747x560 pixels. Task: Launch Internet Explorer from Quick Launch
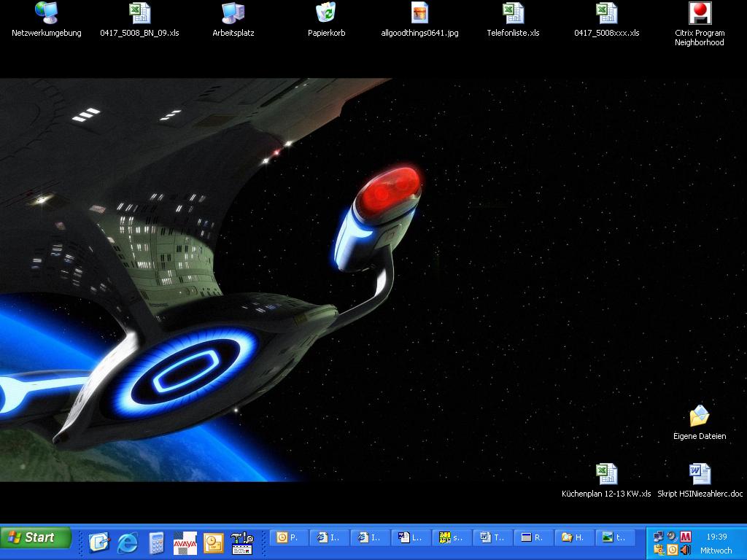click(128, 542)
